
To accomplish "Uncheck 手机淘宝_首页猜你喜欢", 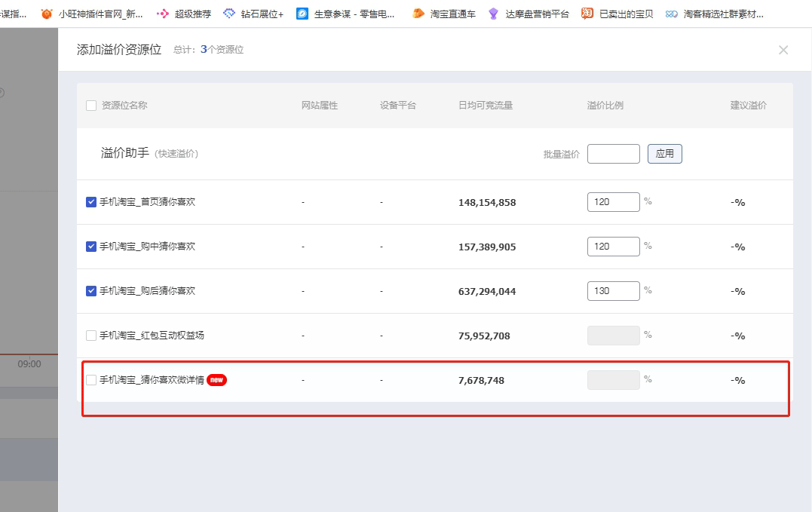I will coord(91,202).
